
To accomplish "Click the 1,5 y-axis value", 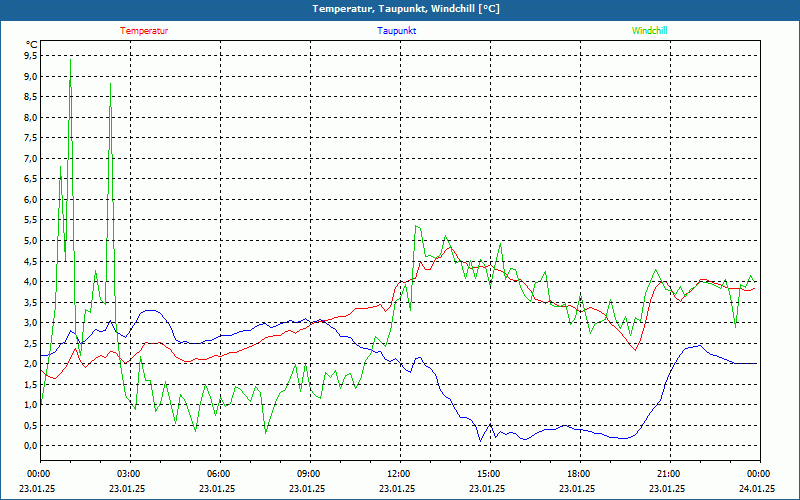I will (31, 384).
